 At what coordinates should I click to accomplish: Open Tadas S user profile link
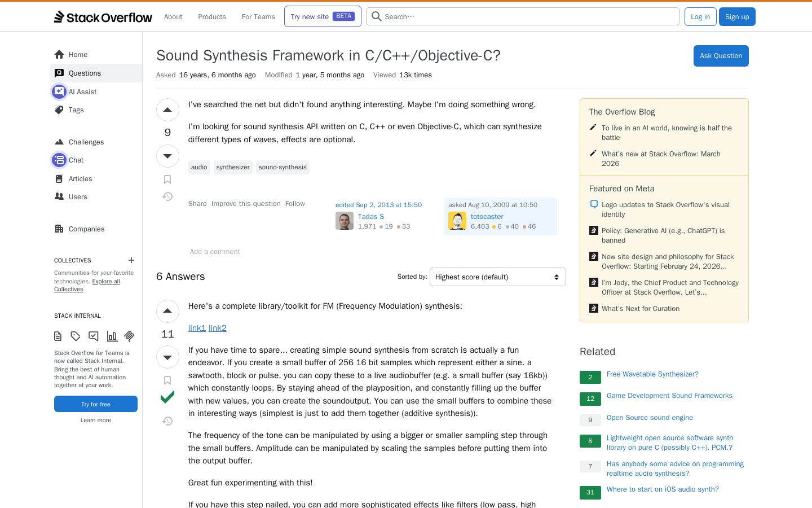[371, 217]
